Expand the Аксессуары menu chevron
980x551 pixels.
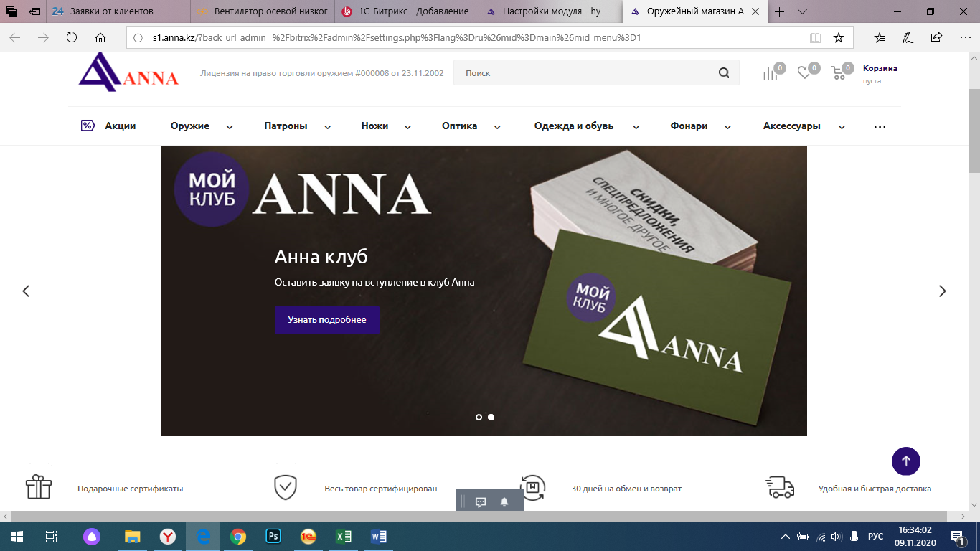tap(842, 127)
